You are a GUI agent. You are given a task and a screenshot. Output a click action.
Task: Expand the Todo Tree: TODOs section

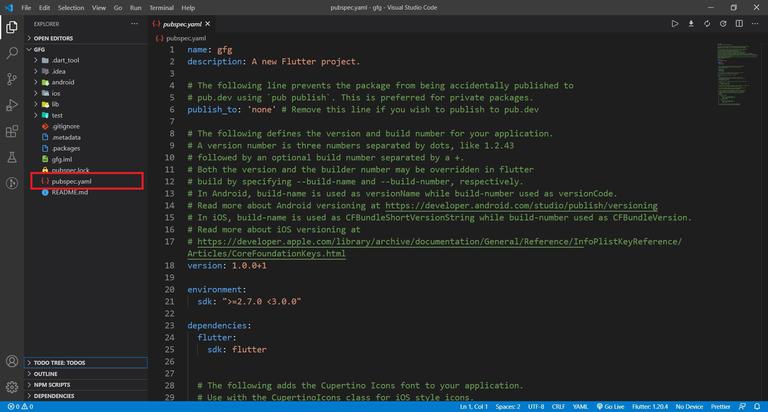[86, 363]
